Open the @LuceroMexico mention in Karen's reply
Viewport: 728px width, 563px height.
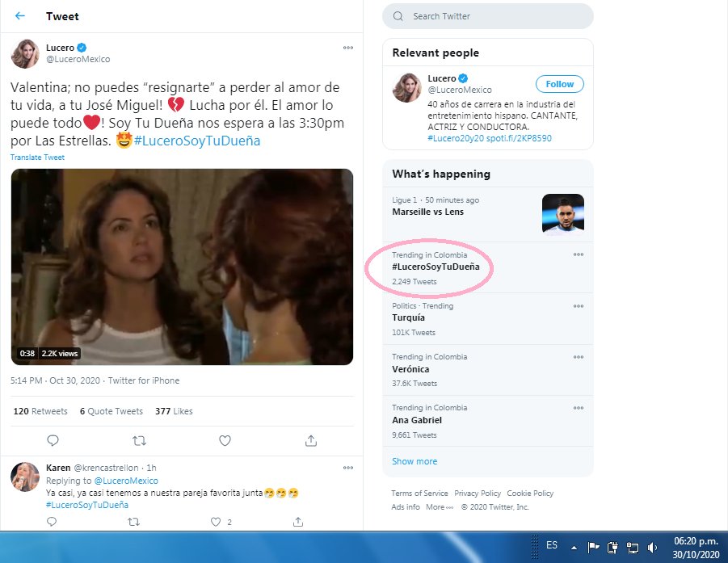click(126, 481)
